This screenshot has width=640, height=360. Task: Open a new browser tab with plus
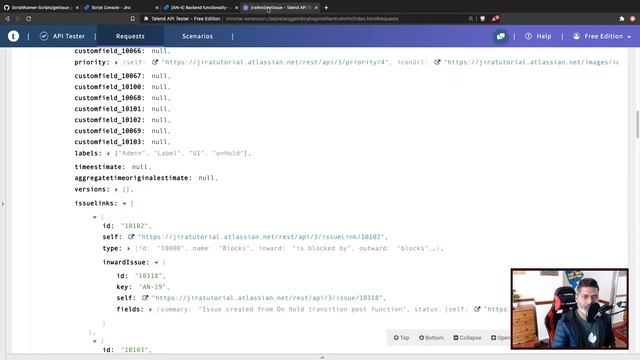[326, 7]
